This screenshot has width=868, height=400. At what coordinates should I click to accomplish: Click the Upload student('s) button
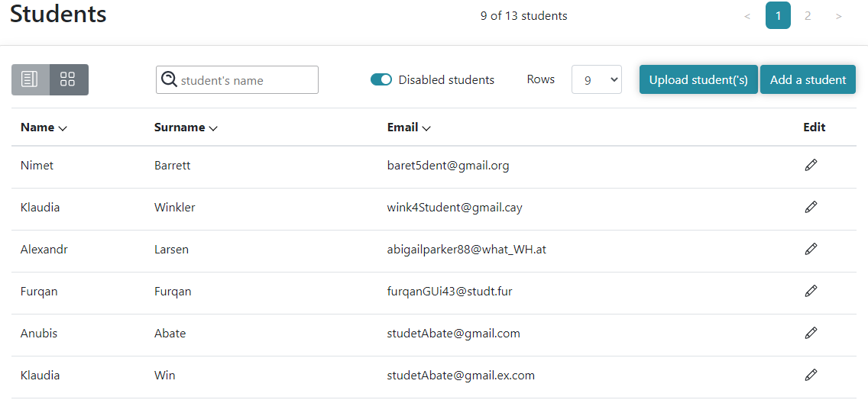coord(698,79)
